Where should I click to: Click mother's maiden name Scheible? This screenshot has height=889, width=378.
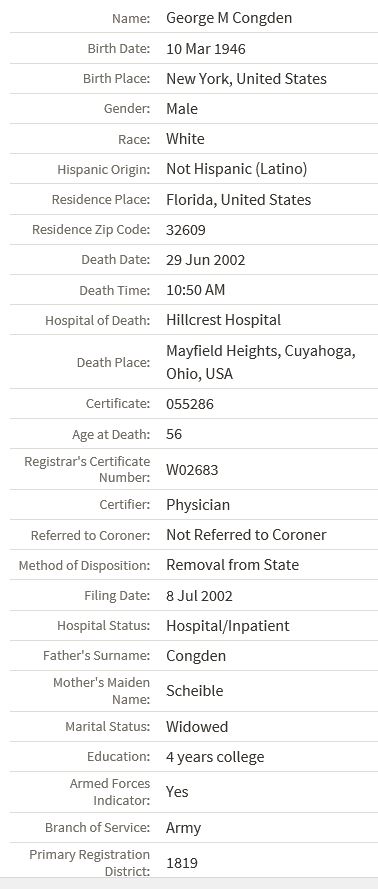[x=195, y=691]
